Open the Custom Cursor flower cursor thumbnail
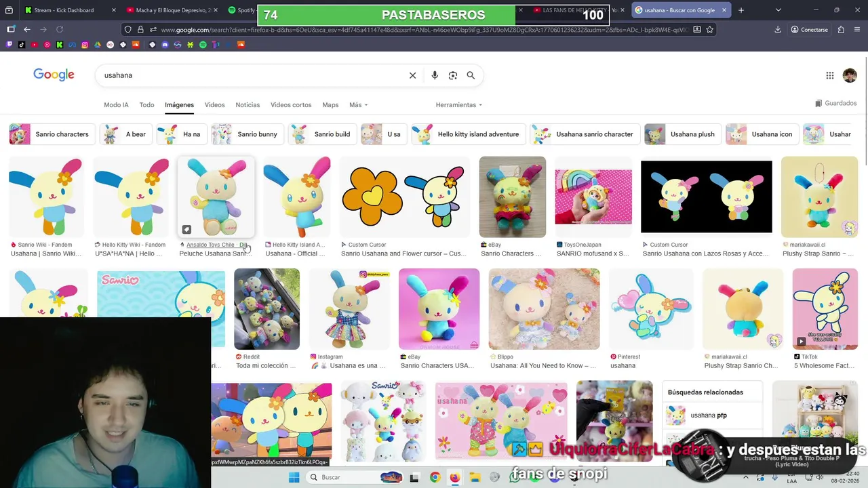 pos(405,197)
